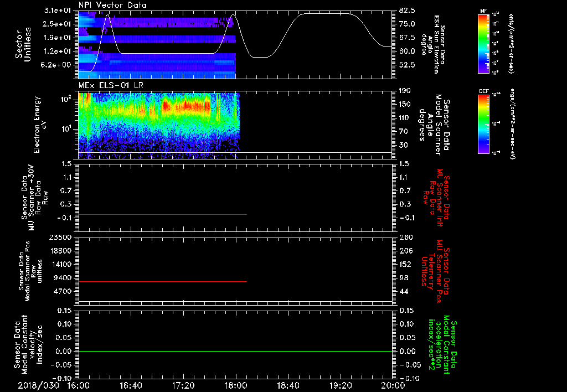Image resolution: width=567 pixels, height=392 pixels.
Task: Click the red electron flux burst in ELS spectrogram
Action: (187, 106)
